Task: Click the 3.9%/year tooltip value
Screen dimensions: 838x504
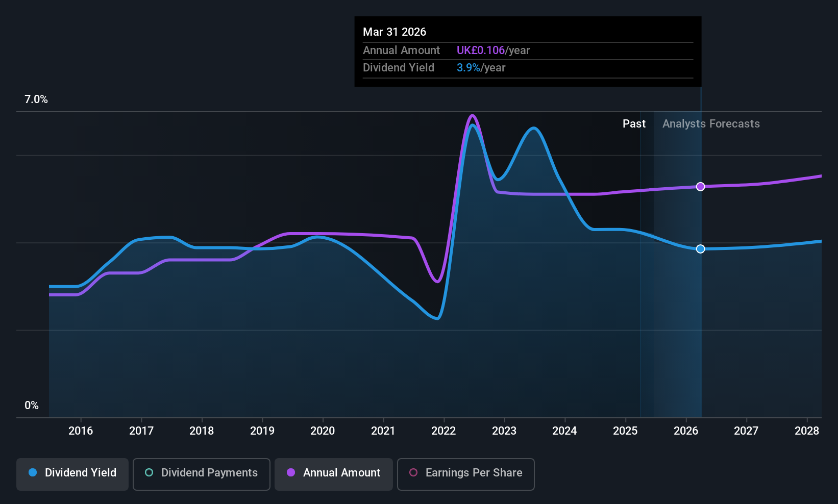Action: [481, 68]
